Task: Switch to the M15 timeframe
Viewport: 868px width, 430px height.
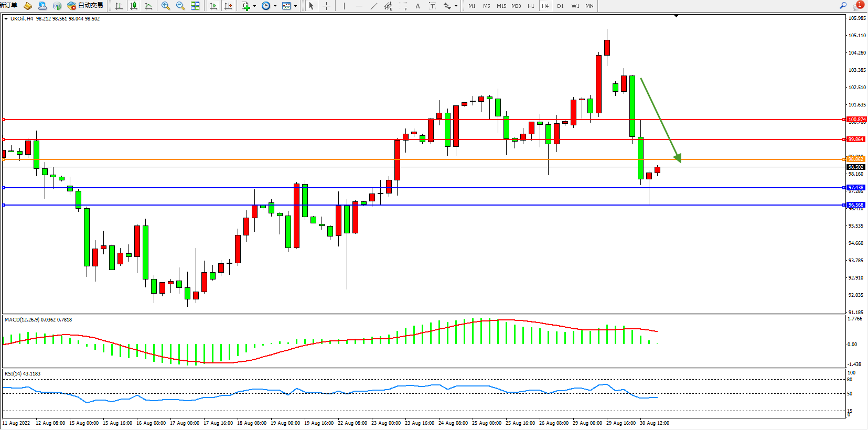Action: (501, 6)
